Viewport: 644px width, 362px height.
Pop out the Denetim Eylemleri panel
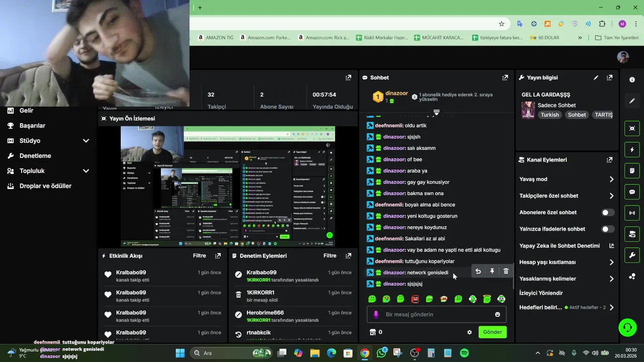pos(348,256)
